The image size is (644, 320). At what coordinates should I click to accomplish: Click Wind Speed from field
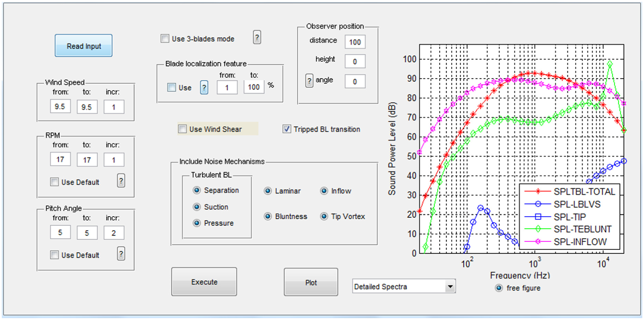(x=60, y=107)
